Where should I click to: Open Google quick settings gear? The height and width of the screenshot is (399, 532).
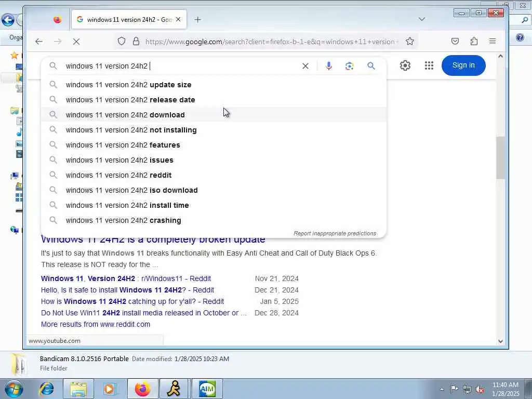tap(405, 65)
